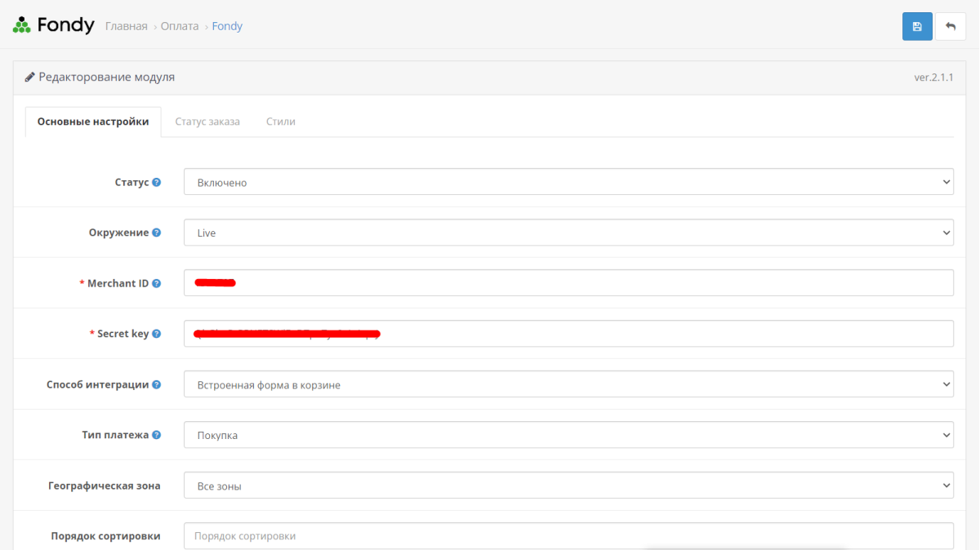
Task: Expand the Способ интеграции dropdown
Action: click(x=568, y=384)
